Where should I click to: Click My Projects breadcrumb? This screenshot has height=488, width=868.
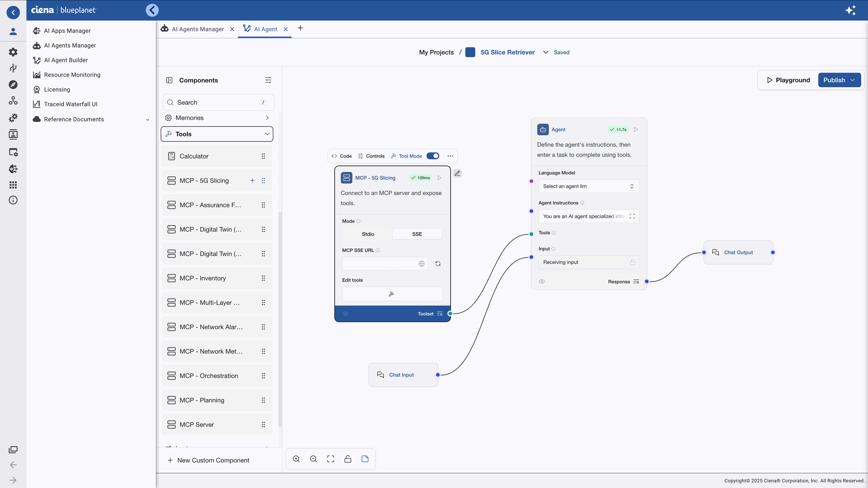(436, 52)
